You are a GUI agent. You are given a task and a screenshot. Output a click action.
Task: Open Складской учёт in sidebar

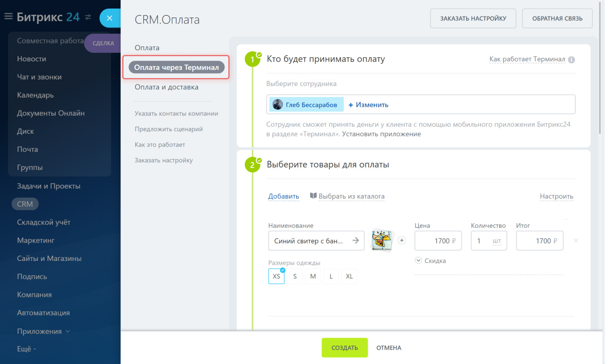point(44,222)
